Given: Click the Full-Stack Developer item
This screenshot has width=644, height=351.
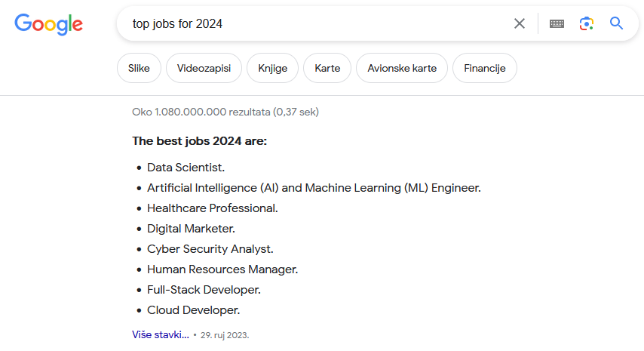Looking at the screenshot, I should (x=204, y=289).
